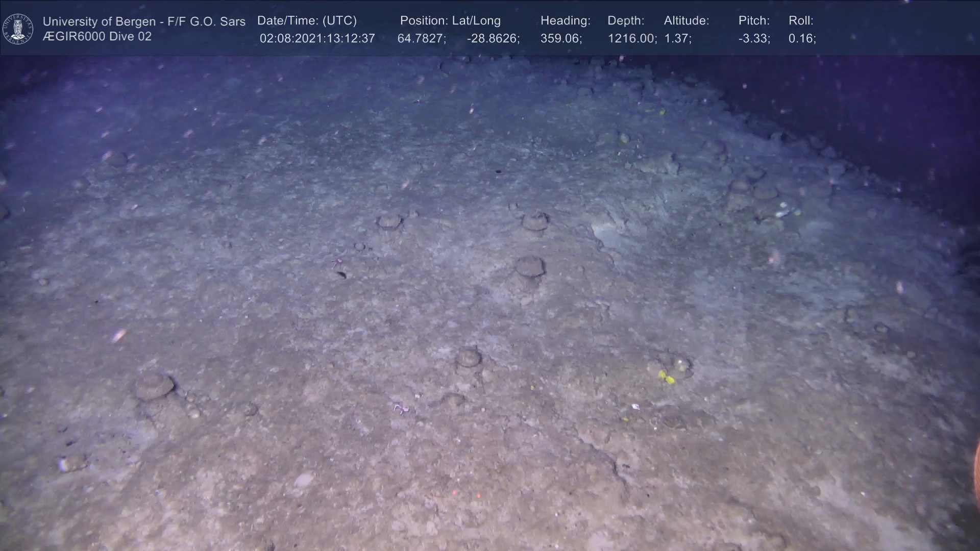Click the Roll label
Screen dimensions: 980x551
(x=800, y=21)
